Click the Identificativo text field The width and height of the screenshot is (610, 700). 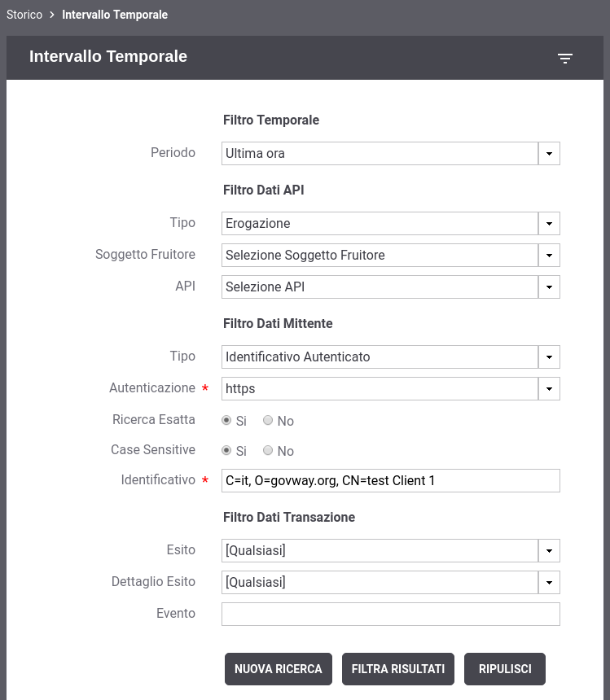(390, 480)
